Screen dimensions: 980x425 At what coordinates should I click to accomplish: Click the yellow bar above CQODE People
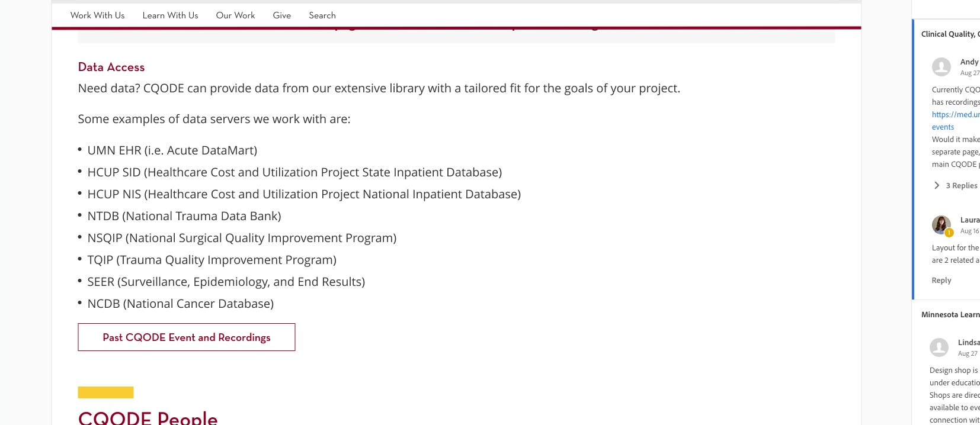(105, 392)
